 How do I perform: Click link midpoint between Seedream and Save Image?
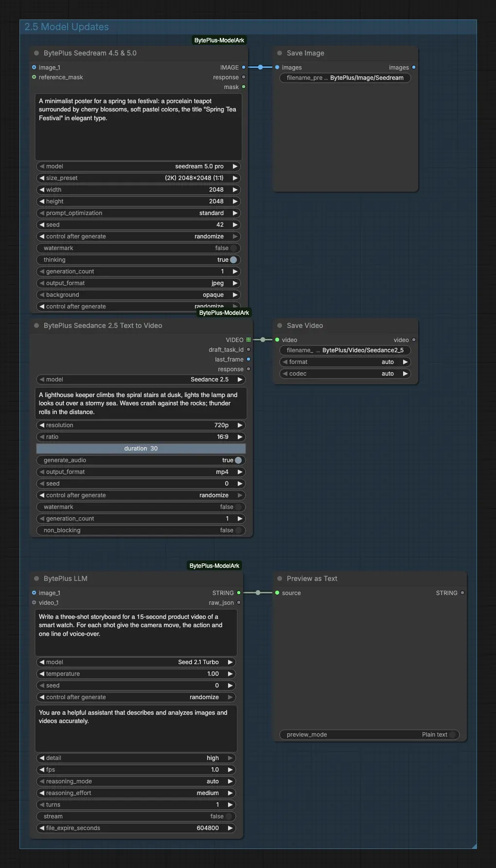tap(261, 67)
